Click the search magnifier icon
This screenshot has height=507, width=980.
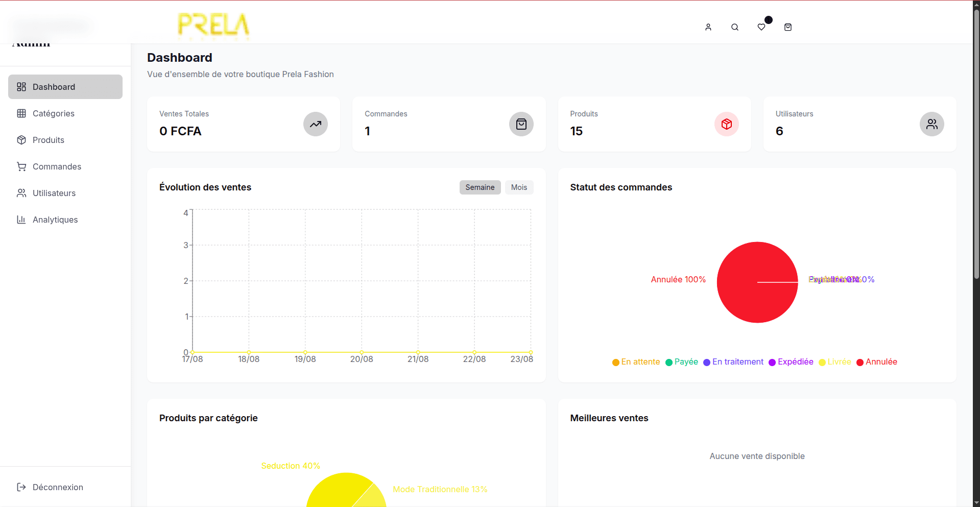(734, 27)
